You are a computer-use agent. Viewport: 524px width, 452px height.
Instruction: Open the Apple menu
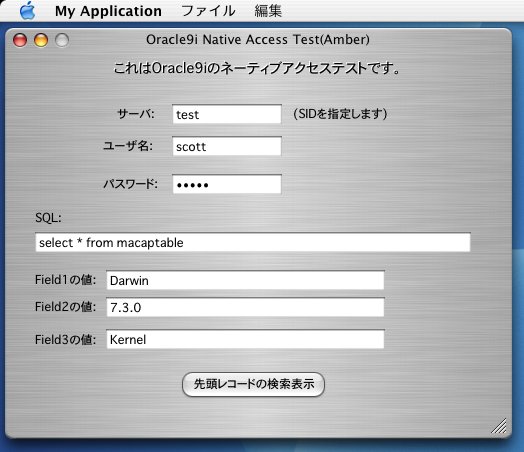tap(27, 11)
